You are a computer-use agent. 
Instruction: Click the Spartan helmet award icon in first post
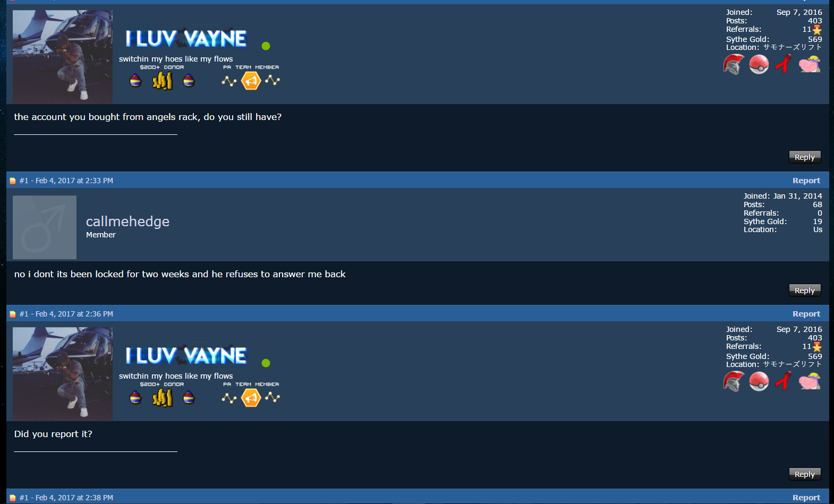coord(734,64)
